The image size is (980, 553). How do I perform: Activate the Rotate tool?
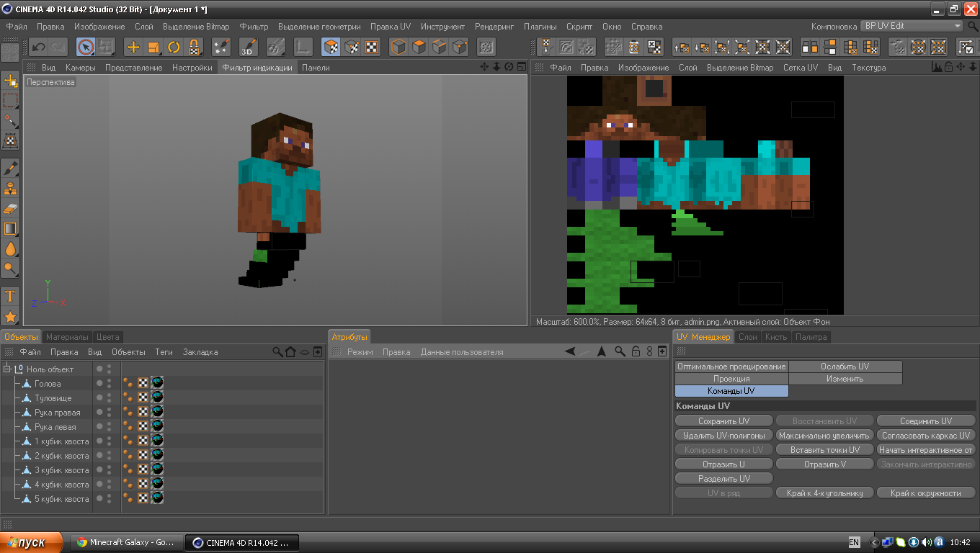[x=174, y=48]
